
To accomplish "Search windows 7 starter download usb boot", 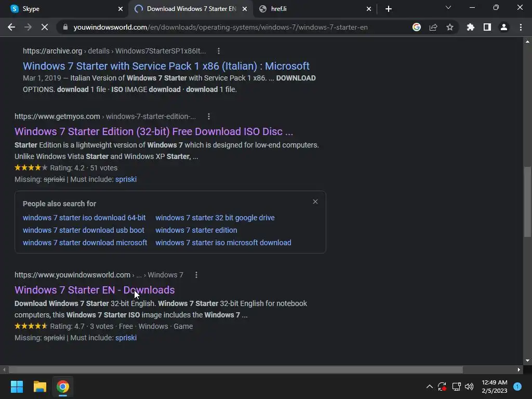I will coord(84,230).
